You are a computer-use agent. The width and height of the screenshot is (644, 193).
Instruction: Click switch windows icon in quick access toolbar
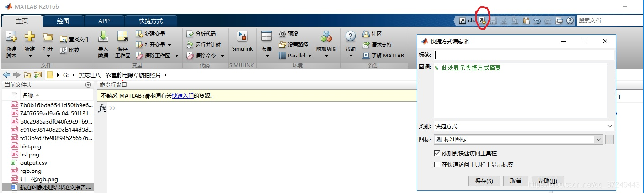(559, 21)
